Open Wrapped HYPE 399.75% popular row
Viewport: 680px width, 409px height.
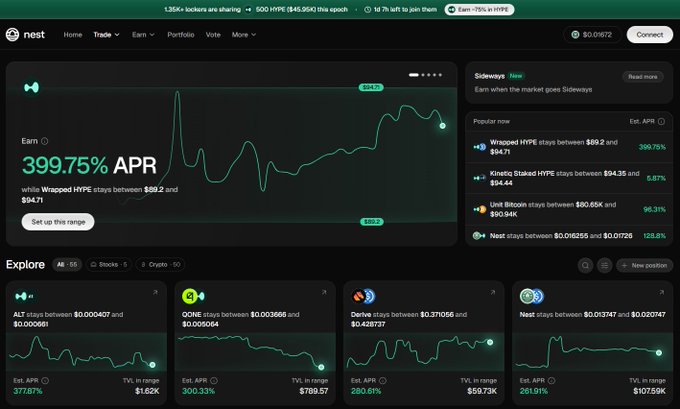pyautogui.click(x=569, y=147)
